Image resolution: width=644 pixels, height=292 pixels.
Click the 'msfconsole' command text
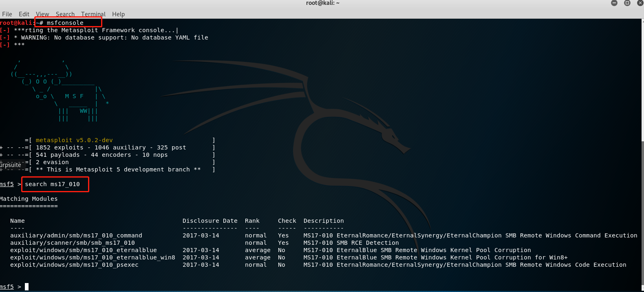65,23
